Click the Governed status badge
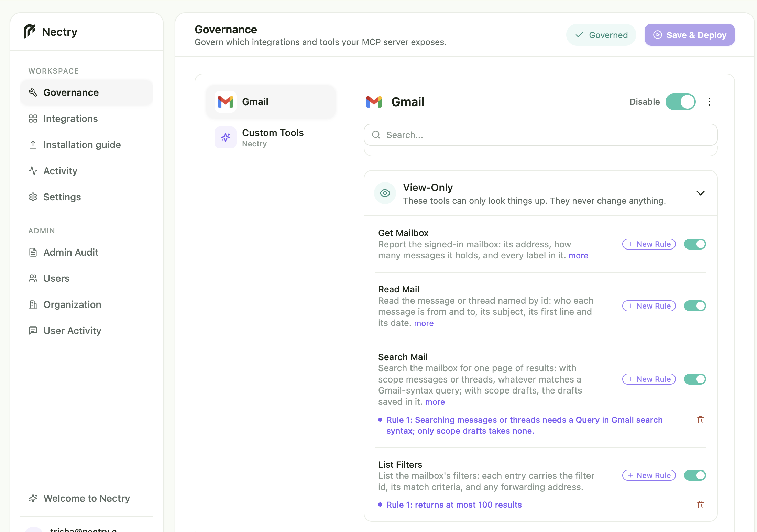This screenshot has height=532, width=757. [x=601, y=35]
